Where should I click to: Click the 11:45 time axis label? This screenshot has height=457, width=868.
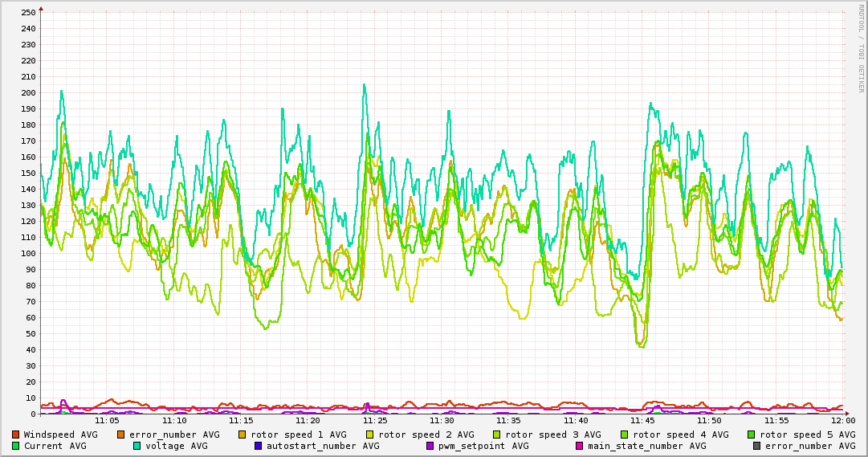click(x=642, y=421)
